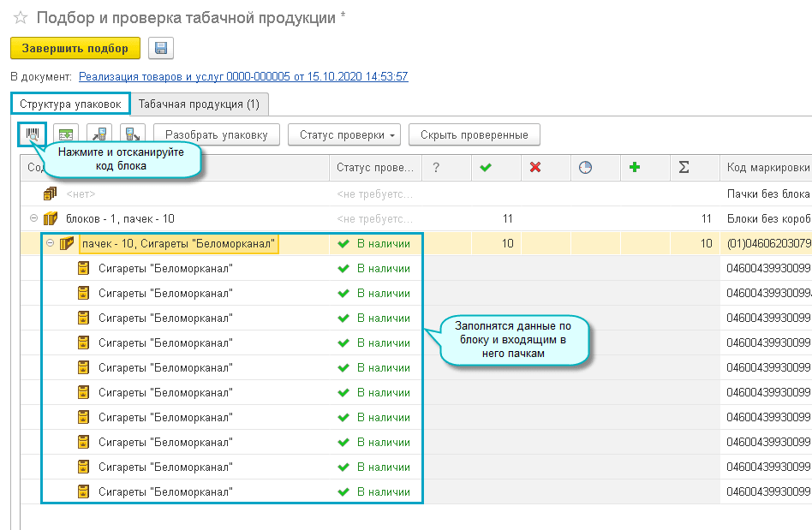
Task: Click the barcode scan search icon
Action: (33, 134)
